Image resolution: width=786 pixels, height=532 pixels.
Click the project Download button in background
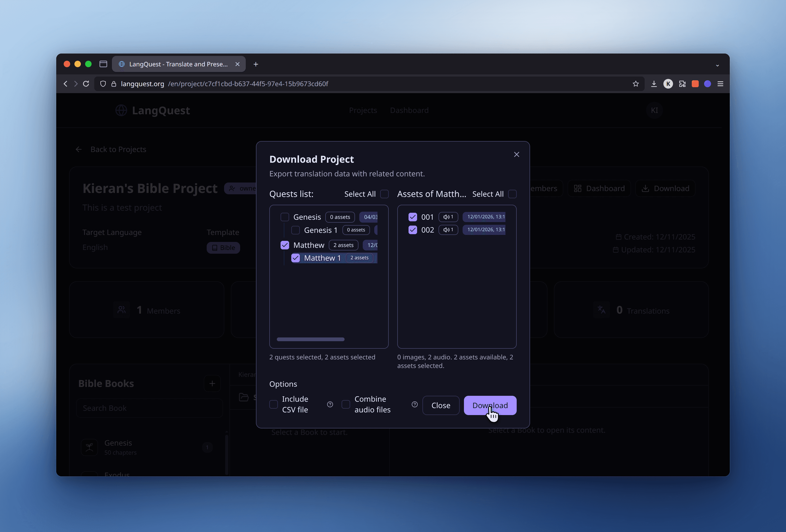pos(665,189)
